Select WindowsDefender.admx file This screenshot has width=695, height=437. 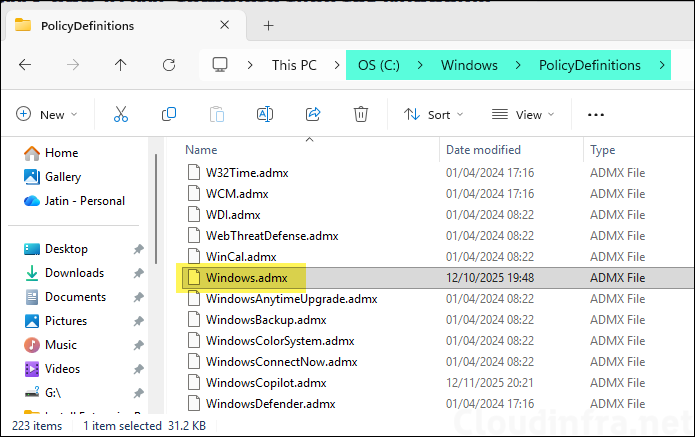tap(270, 404)
